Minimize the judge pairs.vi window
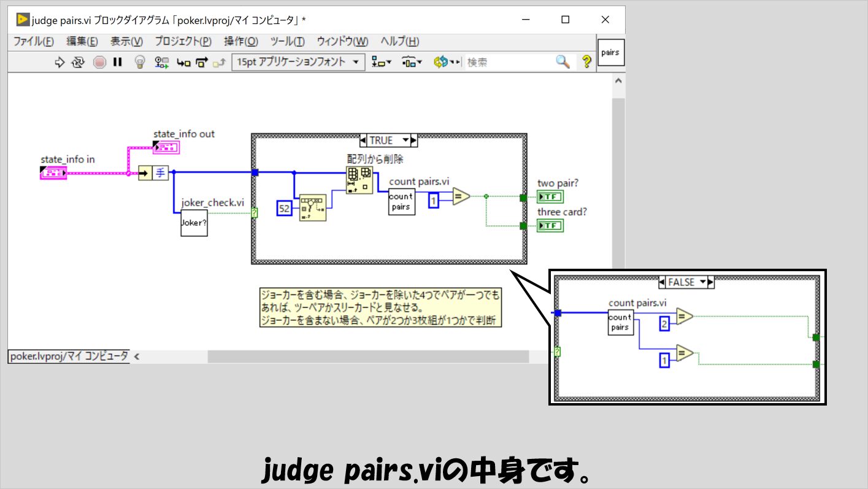Screen dimensions: 868x489 [x=526, y=20]
